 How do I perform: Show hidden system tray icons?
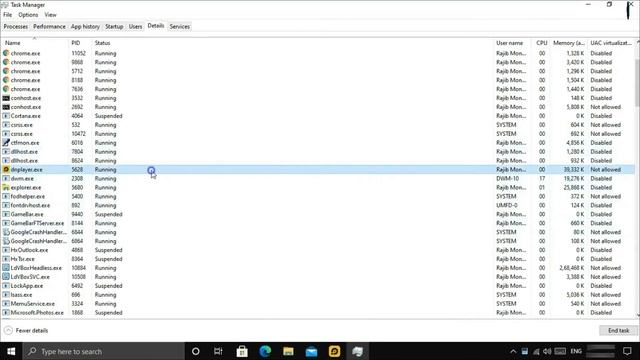513,351
